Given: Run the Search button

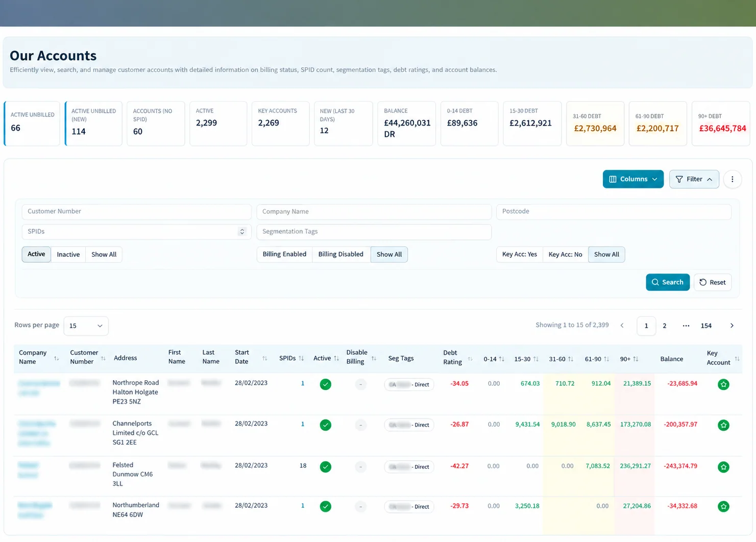Looking at the screenshot, I should pyautogui.click(x=668, y=282).
